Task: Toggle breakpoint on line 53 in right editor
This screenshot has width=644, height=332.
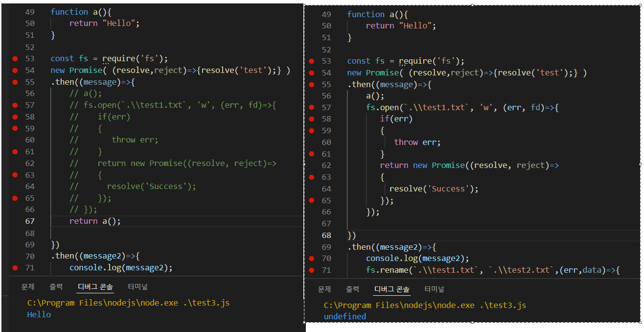Action: point(312,61)
